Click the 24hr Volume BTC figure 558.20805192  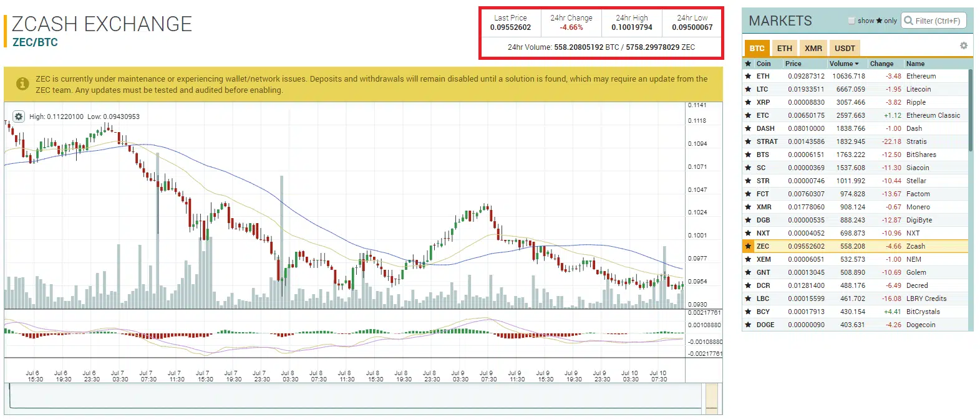pyautogui.click(x=579, y=47)
